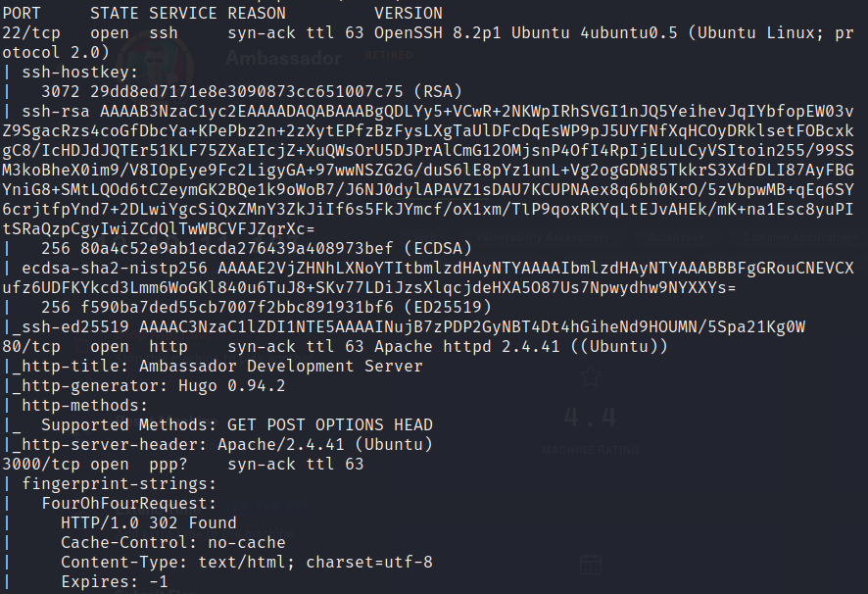Click the VERSION column header
This screenshot has width=868, height=594.
[409, 14]
